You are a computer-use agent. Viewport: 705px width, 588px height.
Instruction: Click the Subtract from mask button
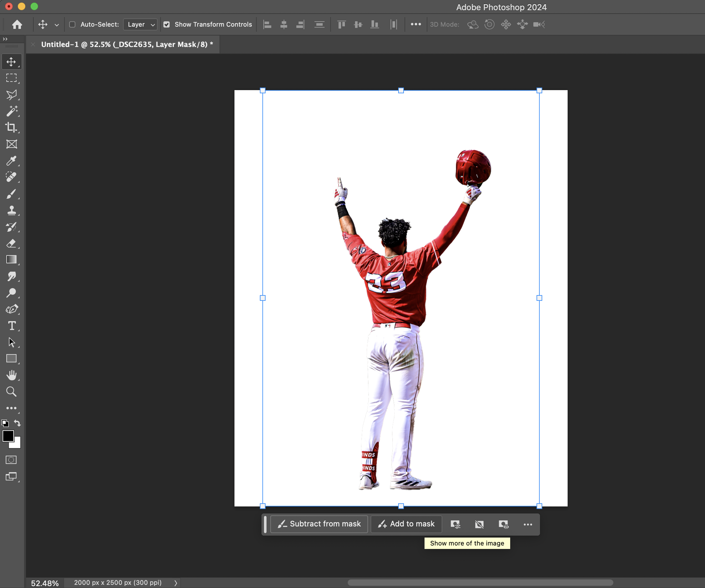tap(319, 524)
